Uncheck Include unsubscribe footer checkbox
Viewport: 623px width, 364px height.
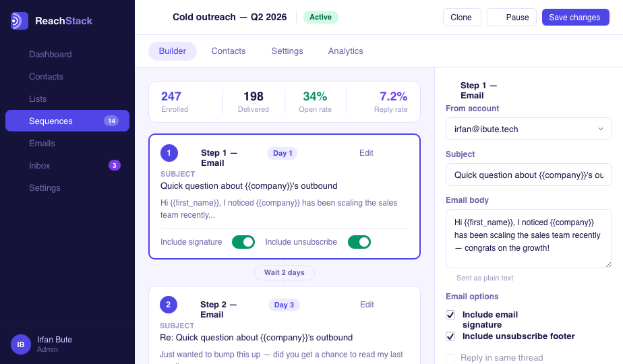click(450, 336)
